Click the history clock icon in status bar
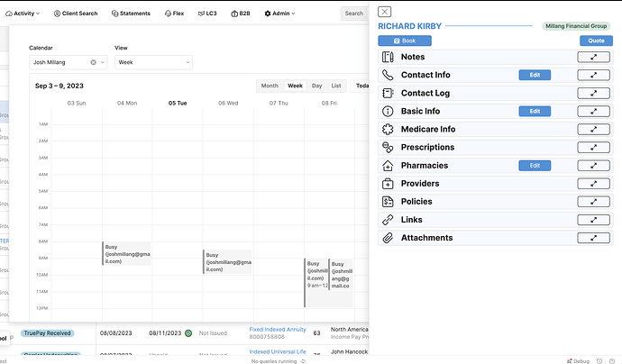 tap(599, 360)
